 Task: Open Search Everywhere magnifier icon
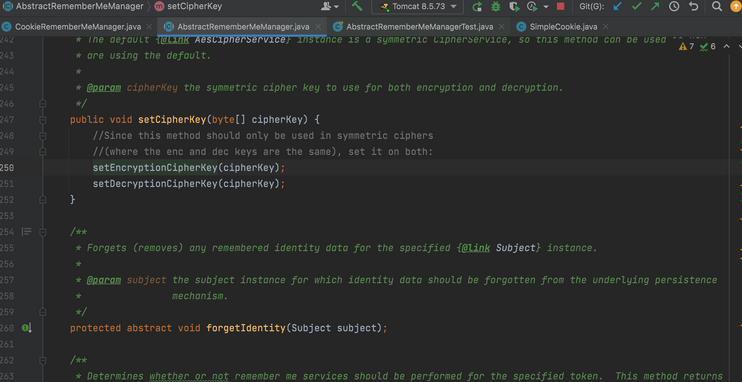(x=717, y=7)
